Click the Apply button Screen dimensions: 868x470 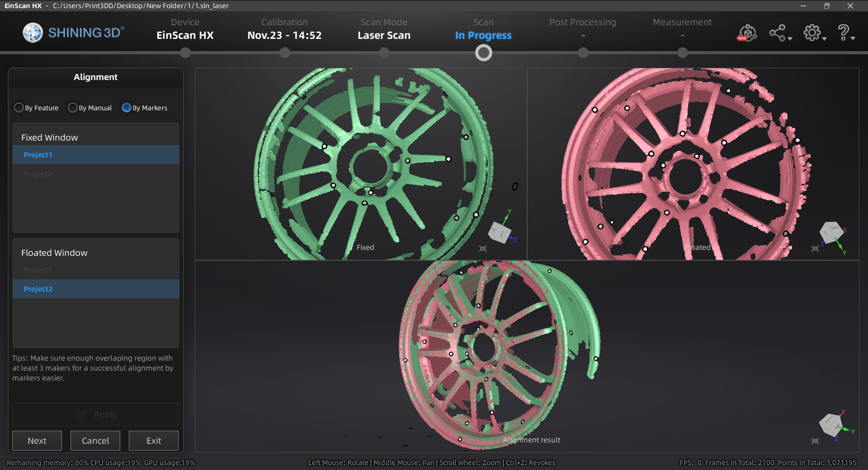click(96, 414)
